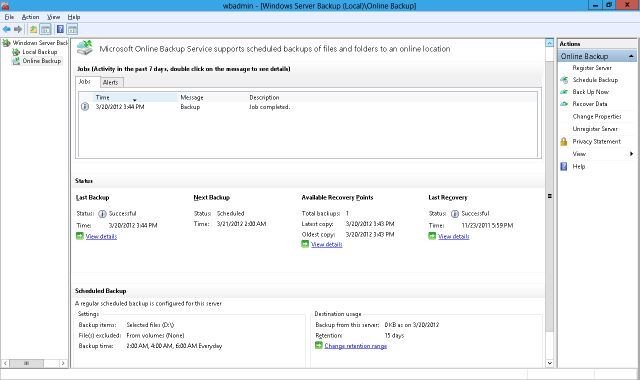The image size is (640, 380).
Task: Click the 15 days retention value
Action: pyautogui.click(x=394, y=336)
